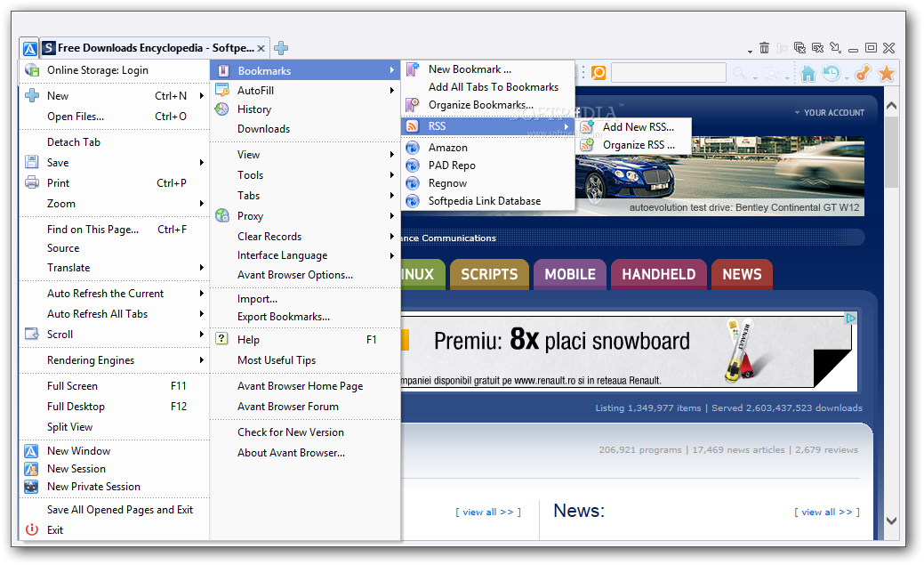The height and width of the screenshot is (565, 924).
Task: Click the Organize RSS icon
Action: [x=587, y=144]
